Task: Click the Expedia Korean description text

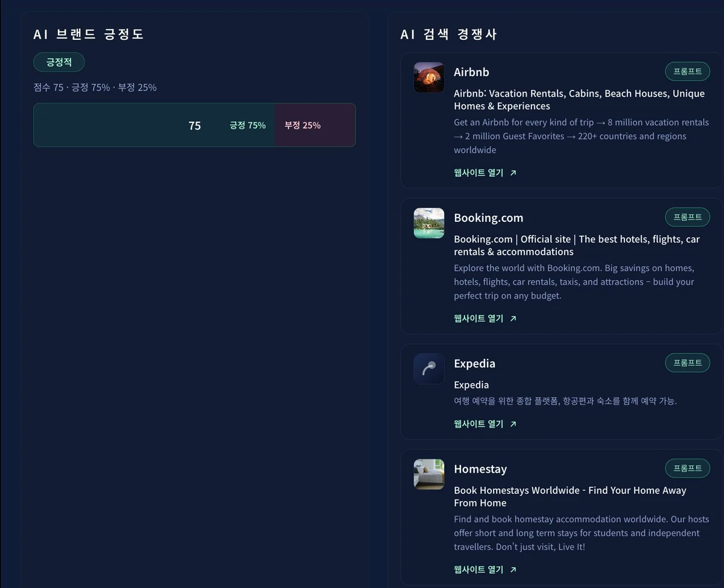Action: click(x=565, y=401)
